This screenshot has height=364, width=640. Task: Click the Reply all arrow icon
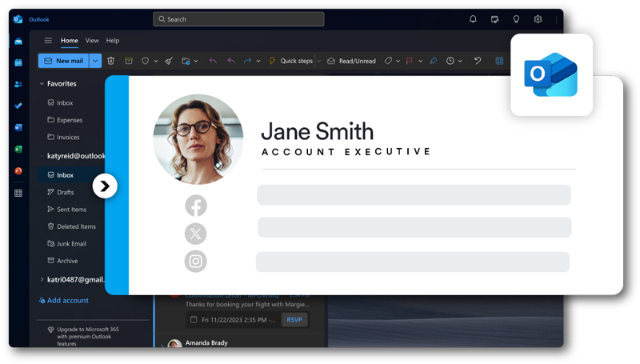(231, 61)
